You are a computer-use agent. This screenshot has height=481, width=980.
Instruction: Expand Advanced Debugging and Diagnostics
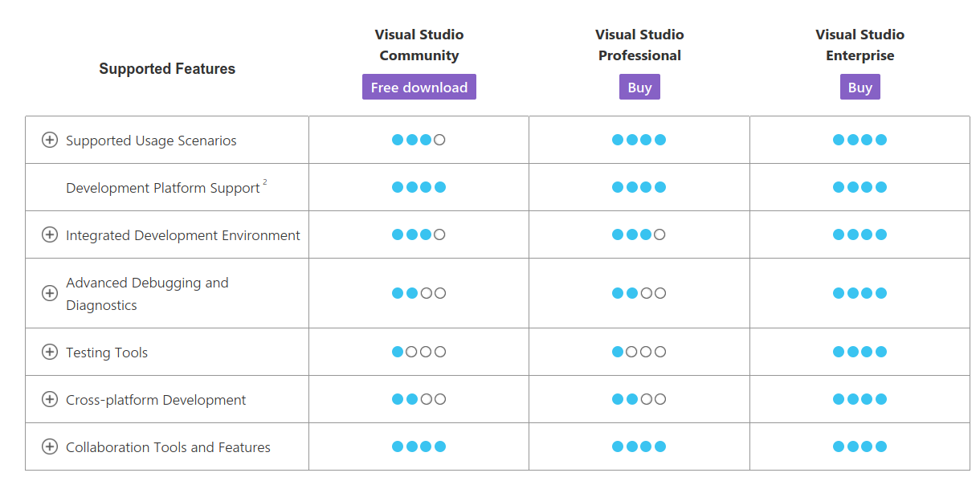[49, 293]
